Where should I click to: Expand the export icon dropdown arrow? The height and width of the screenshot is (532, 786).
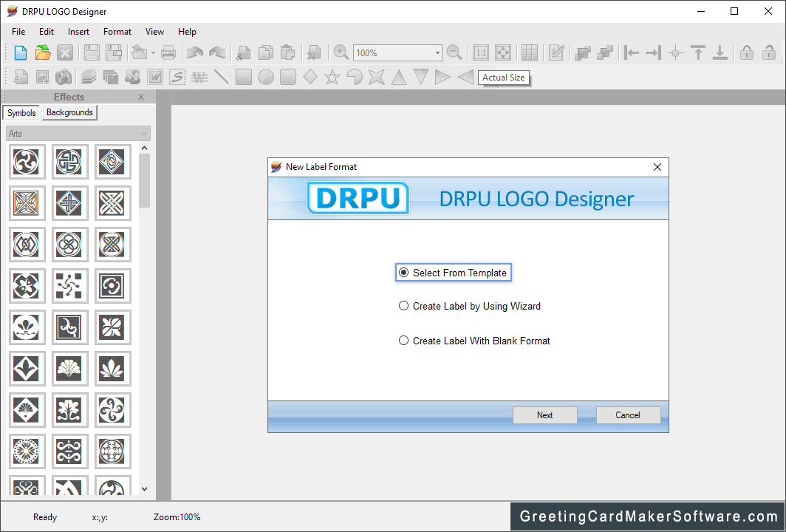tap(153, 52)
